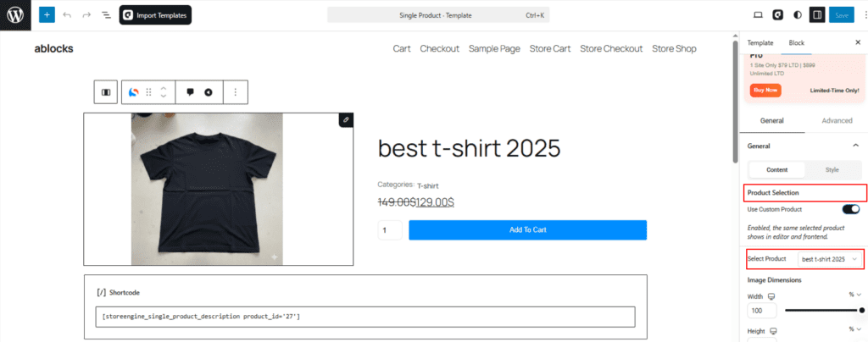Screen dimensions: 868x342
Task: Click the quantity input field showing 1
Action: coord(390,230)
